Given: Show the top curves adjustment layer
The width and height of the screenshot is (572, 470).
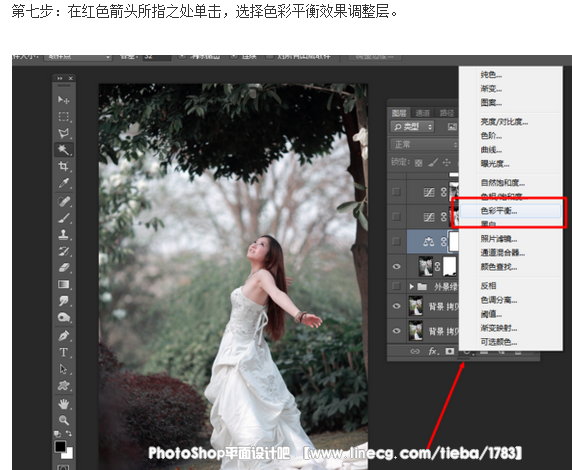Looking at the screenshot, I should tap(396, 192).
